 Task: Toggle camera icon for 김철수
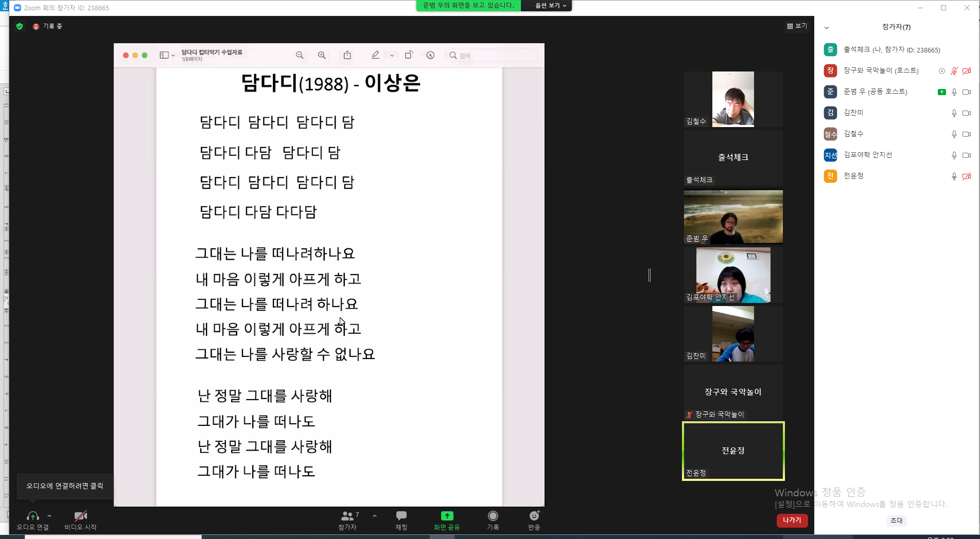[x=967, y=134]
